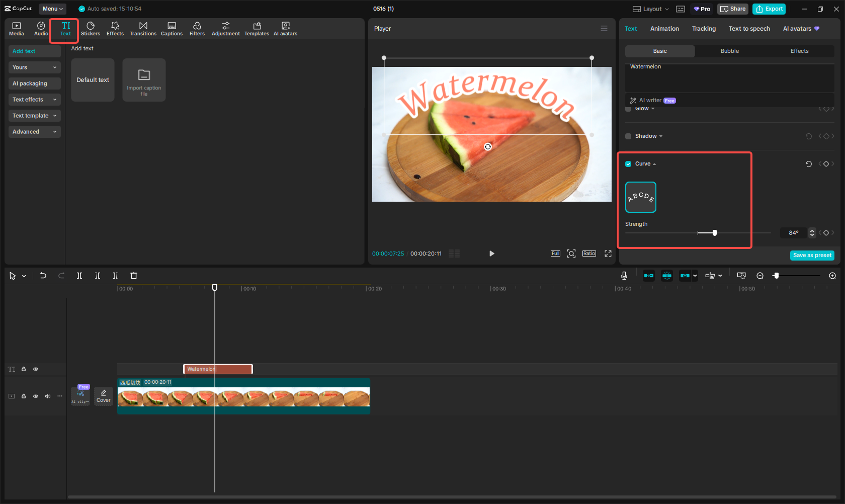Click Save as preset button
Image resolution: width=845 pixels, height=504 pixels.
812,256
